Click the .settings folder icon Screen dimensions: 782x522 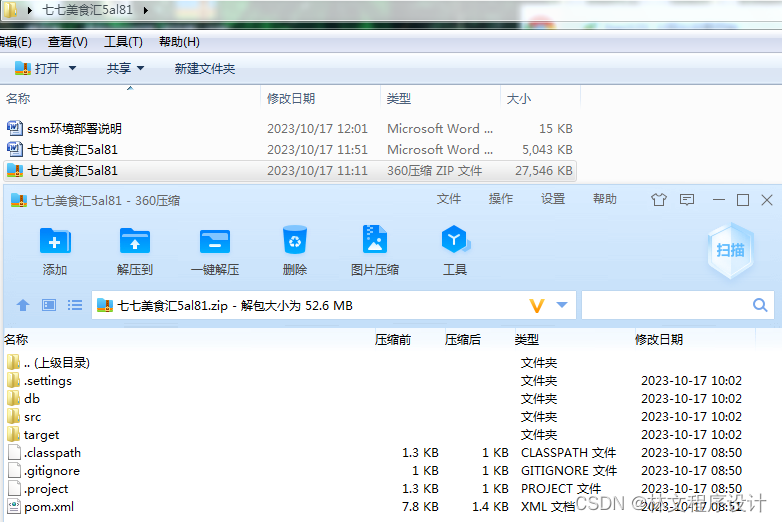pos(14,381)
